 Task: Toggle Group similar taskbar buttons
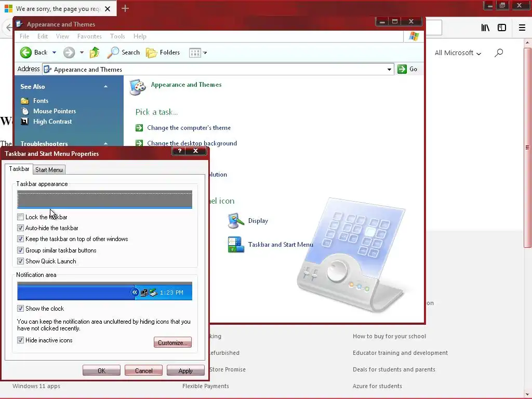pyautogui.click(x=20, y=250)
